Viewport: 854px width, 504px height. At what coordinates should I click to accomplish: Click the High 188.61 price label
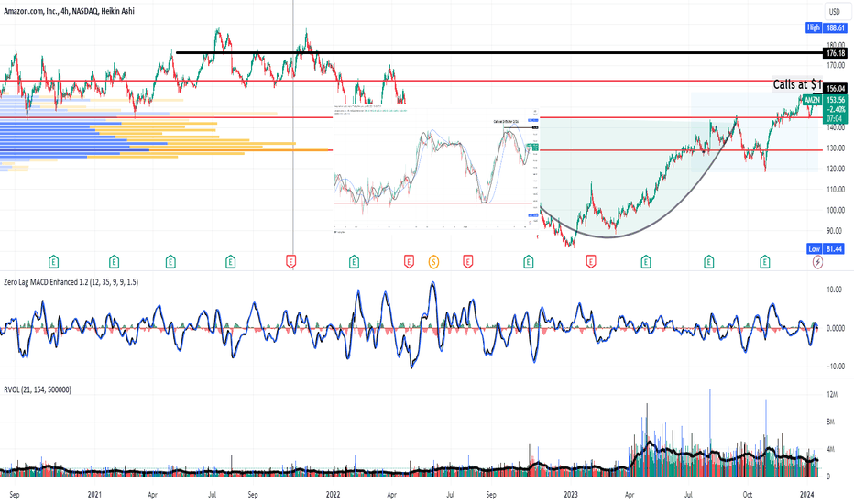point(827,27)
